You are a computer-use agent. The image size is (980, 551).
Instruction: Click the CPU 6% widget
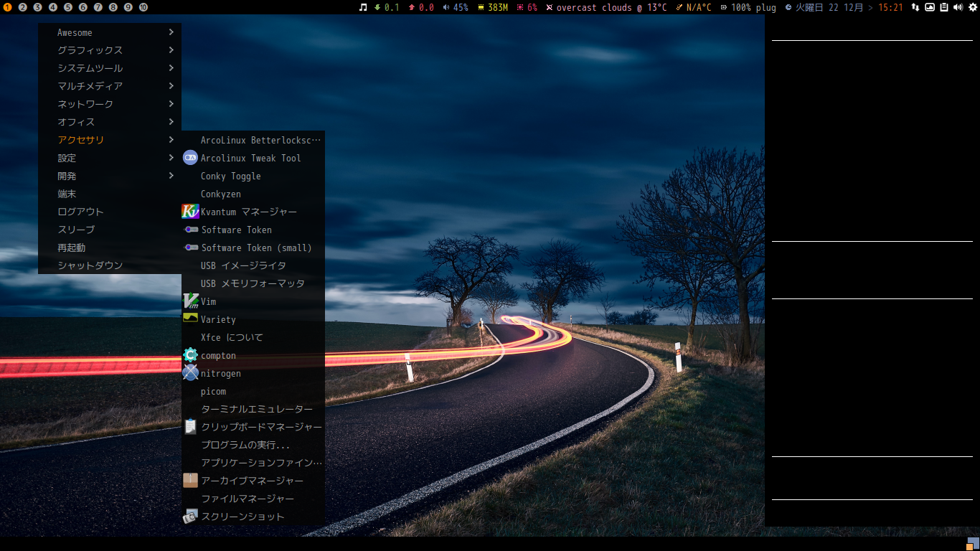click(x=527, y=7)
